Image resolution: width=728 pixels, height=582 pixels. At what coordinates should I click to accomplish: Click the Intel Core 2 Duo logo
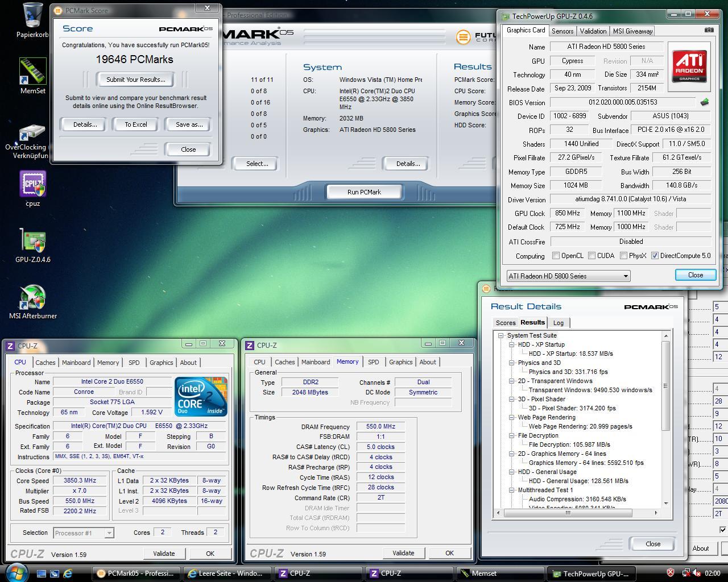[x=201, y=396]
